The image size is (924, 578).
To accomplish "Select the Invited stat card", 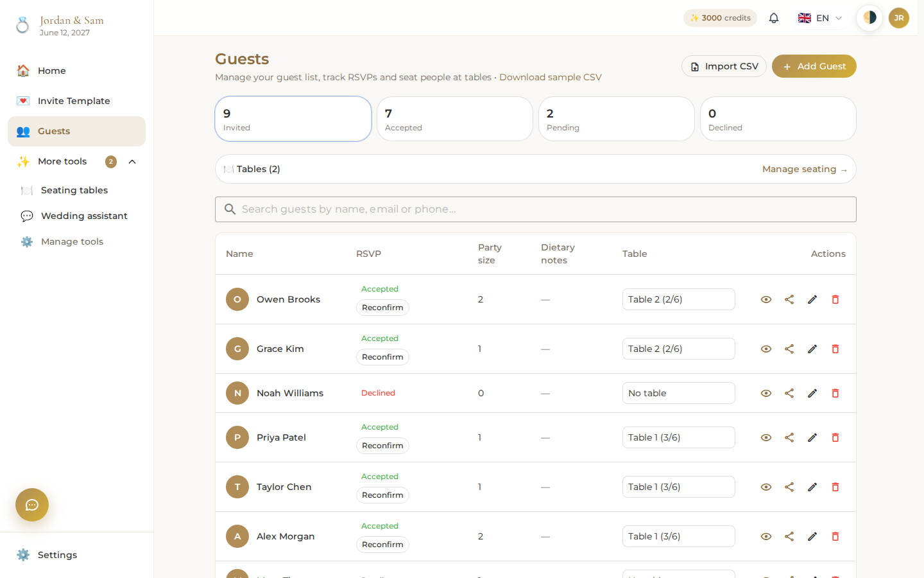I will click(x=293, y=119).
